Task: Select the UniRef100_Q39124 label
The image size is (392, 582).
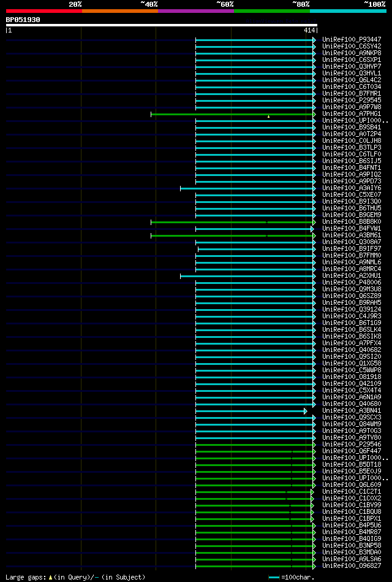Action: (x=352, y=310)
